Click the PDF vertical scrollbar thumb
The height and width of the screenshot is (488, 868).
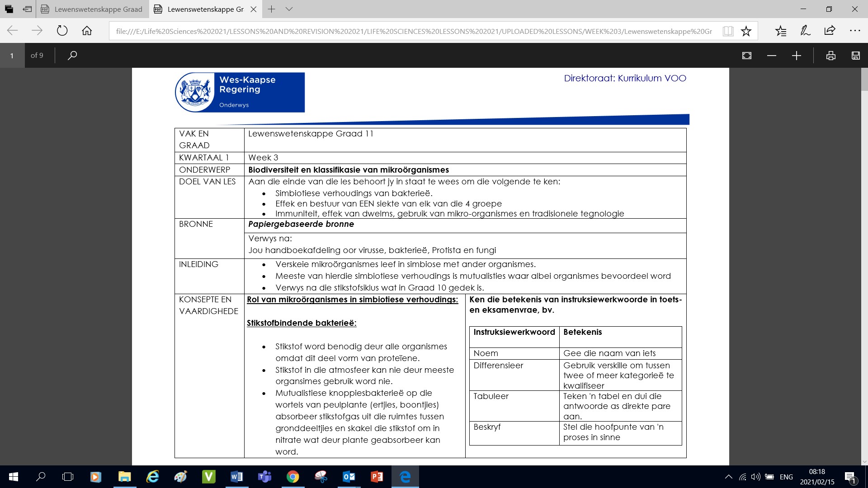pos(864,80)
